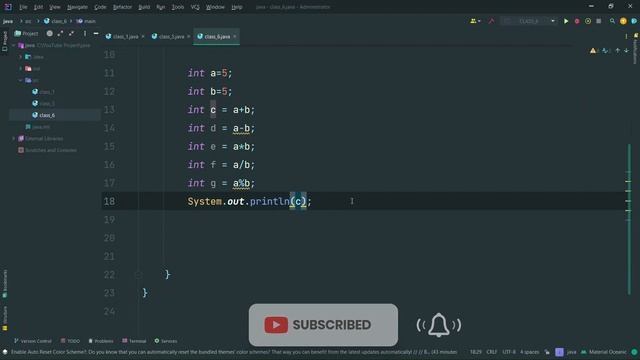640x360 pixels.
Task: Open the Build menu
Action: tap(144, 7)
